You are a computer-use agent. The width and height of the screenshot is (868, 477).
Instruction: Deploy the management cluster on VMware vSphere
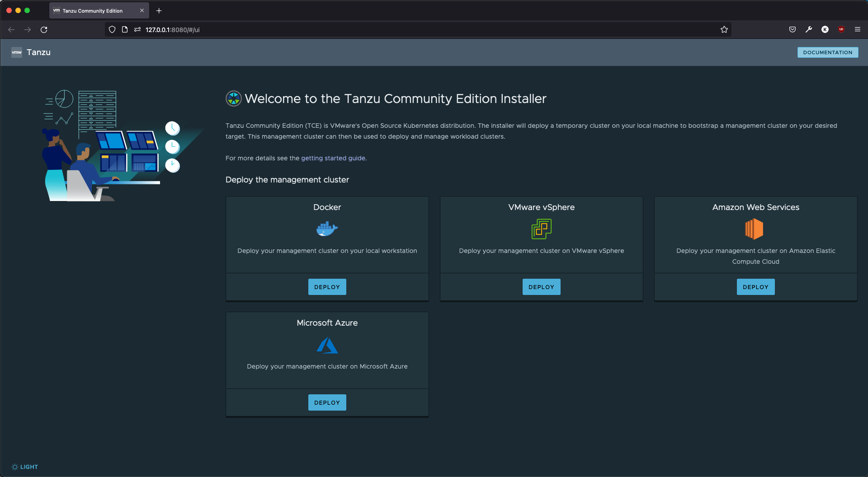pyautogui.click(x=542, y=287)
